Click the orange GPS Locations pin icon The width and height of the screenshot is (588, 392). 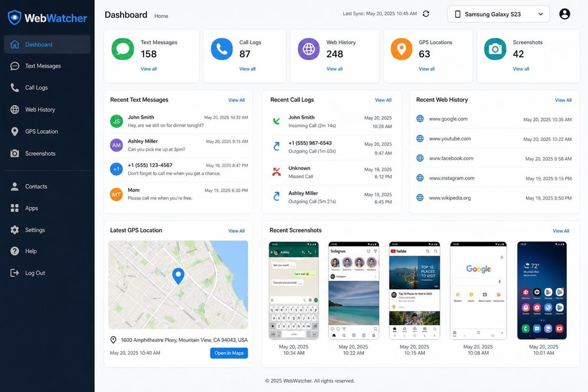click(401, 49)
